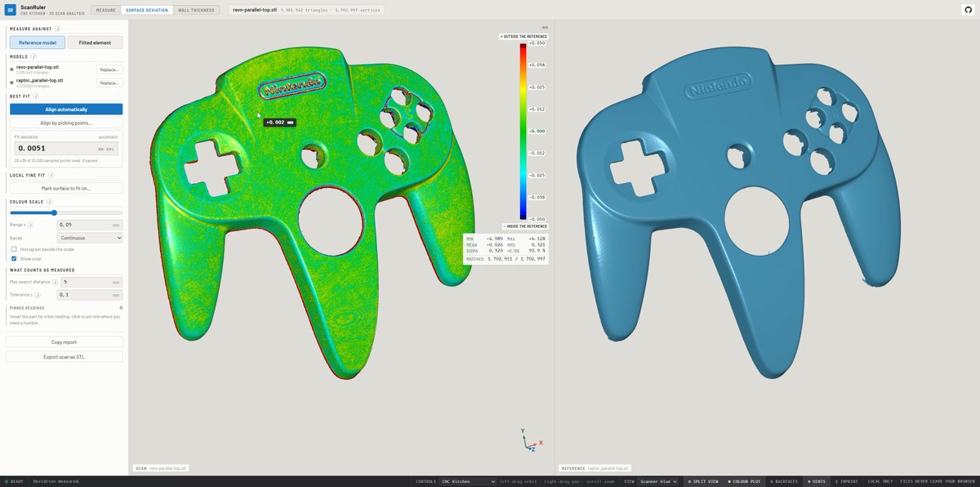
Task: Show info icon beside Best Fit
Action: 38,96
